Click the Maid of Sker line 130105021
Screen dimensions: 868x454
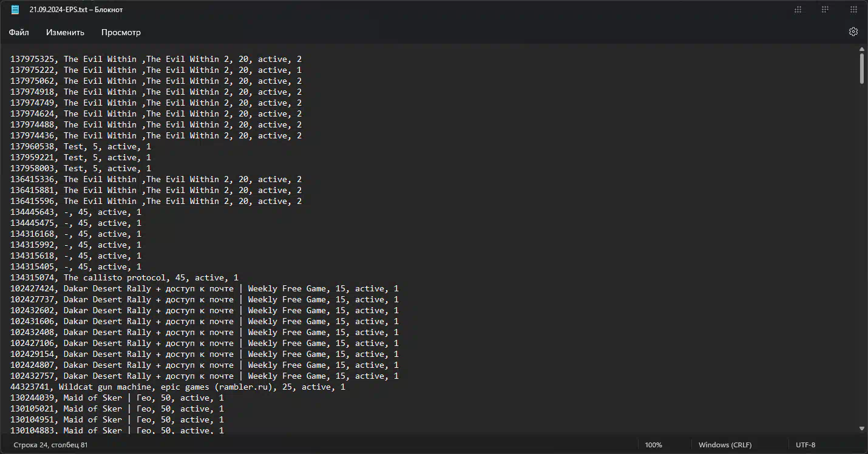tap(117, 408)
